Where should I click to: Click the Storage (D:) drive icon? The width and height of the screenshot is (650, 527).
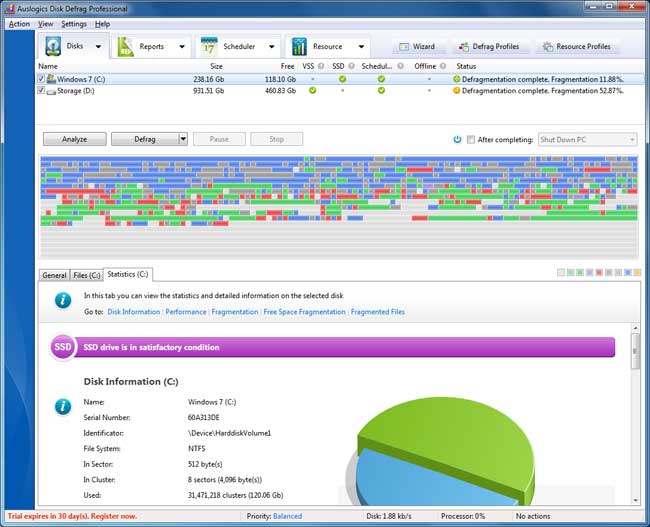51,91
